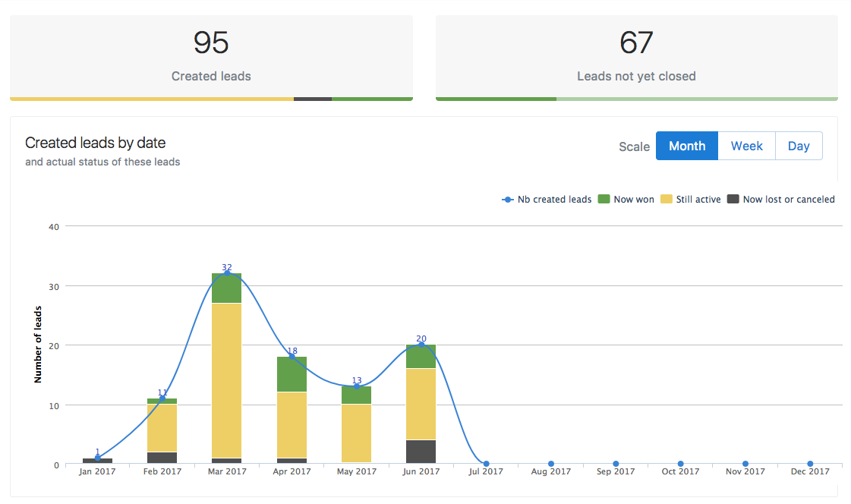Switch chart scale to Day
The height and width of the screenshot is (504, 851).
(x=798, y=146)
